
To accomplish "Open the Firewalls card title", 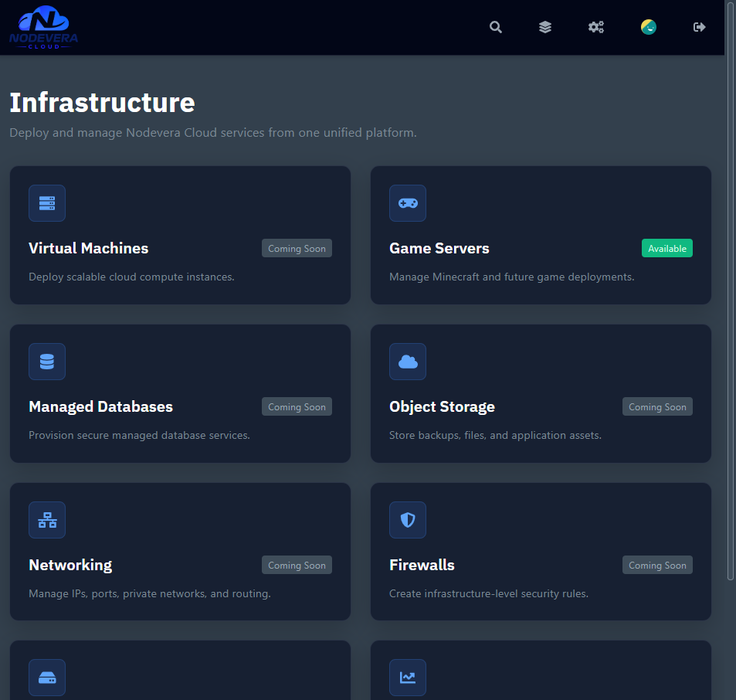I will click(x=422, y=565).
